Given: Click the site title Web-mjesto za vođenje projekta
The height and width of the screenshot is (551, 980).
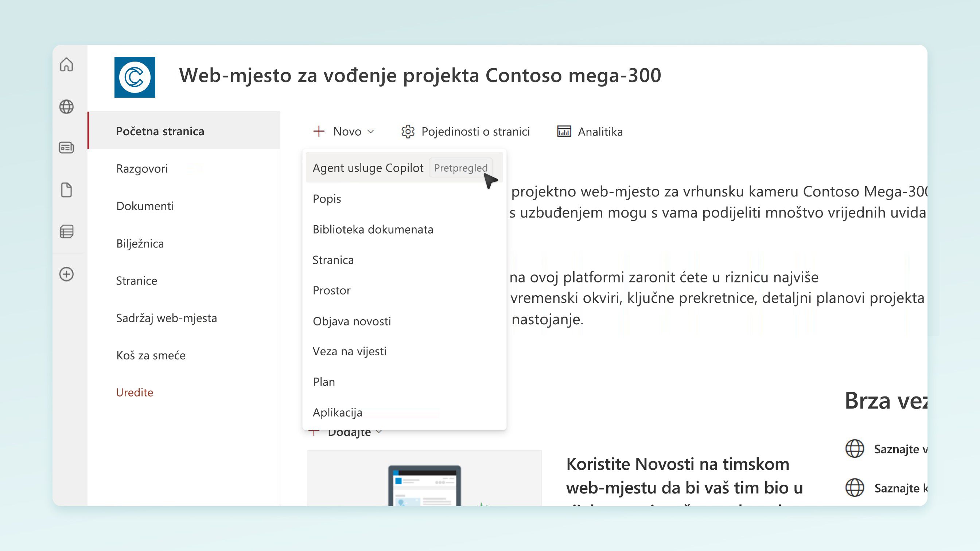Looking at the screenshot, I should tap(420, 75).
